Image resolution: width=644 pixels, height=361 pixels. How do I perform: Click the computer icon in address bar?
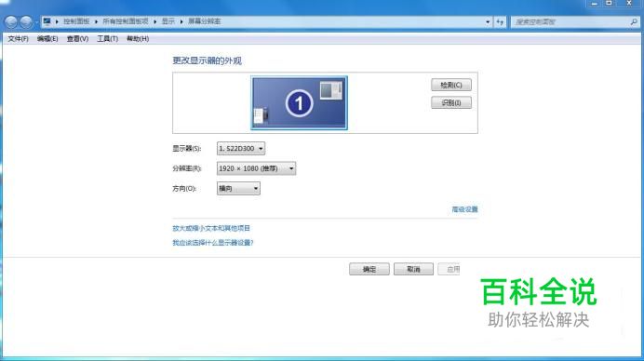click(47, 21)
